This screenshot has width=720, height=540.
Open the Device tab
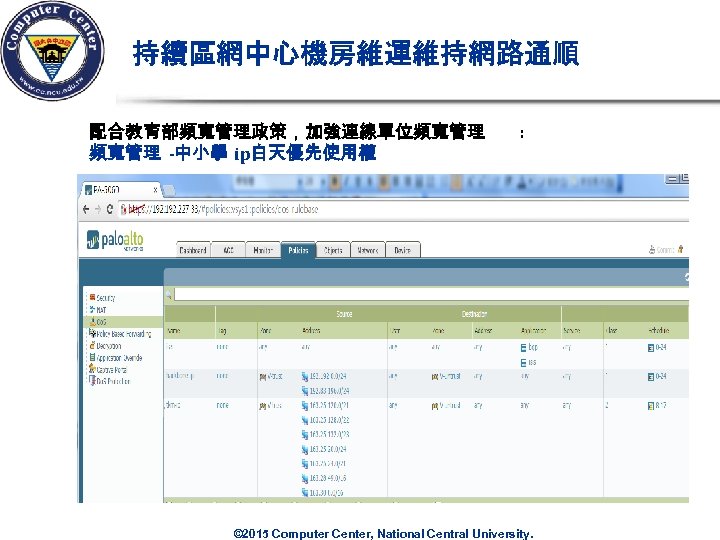point(403,250)
